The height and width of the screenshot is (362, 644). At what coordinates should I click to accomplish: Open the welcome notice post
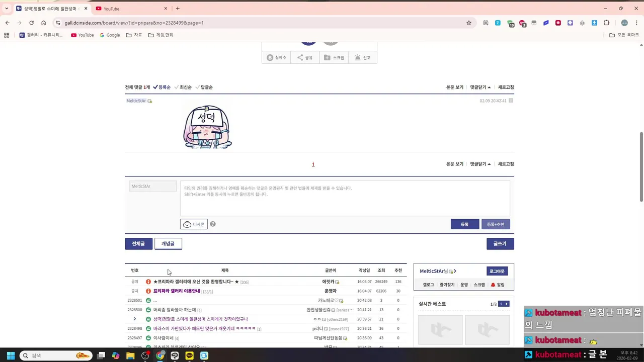tap(196, 282)
